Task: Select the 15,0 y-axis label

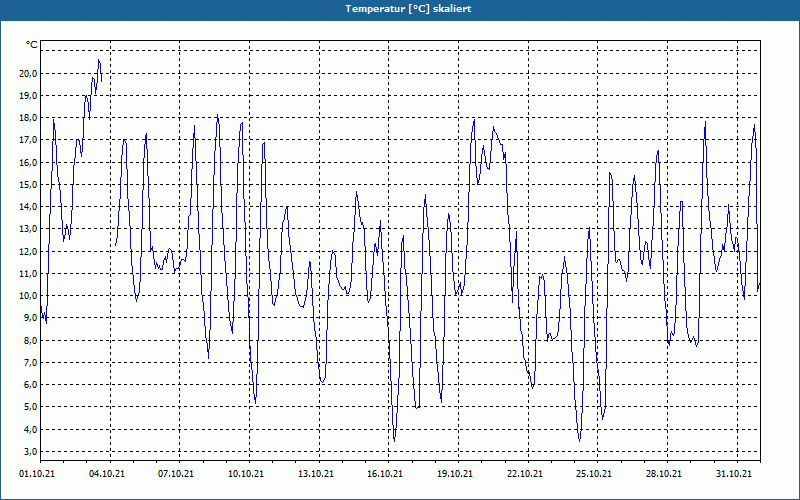Action: coord(28,185)
